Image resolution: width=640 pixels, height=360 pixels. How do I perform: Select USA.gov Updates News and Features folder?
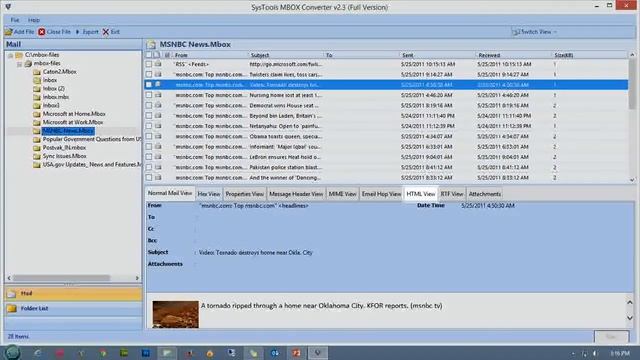(92, 164)
